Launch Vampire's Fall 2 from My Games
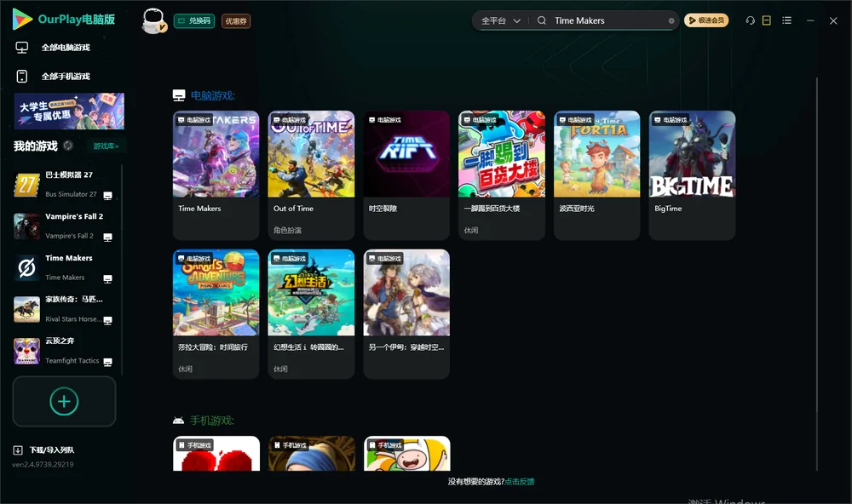852x504 pixels. click(64, 226)
